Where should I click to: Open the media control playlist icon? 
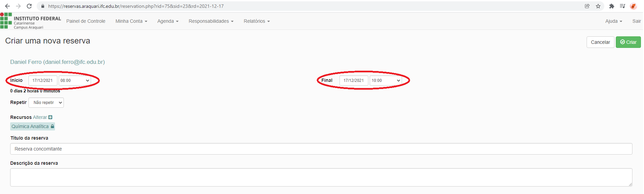click(622, 6)
